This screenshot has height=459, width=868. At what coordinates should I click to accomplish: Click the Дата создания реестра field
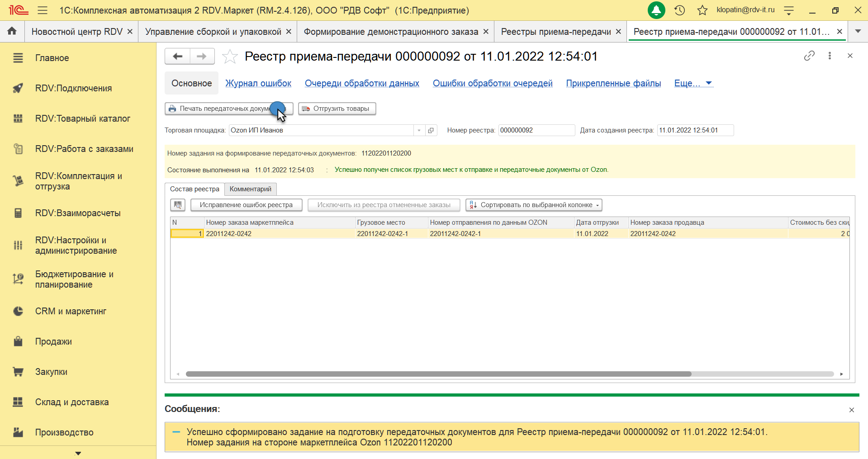tap(695, 130)
